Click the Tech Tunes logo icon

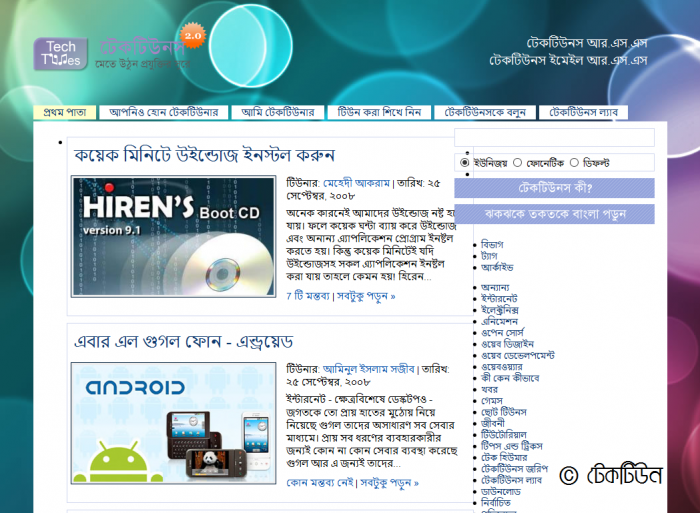(x=60, y=54)
